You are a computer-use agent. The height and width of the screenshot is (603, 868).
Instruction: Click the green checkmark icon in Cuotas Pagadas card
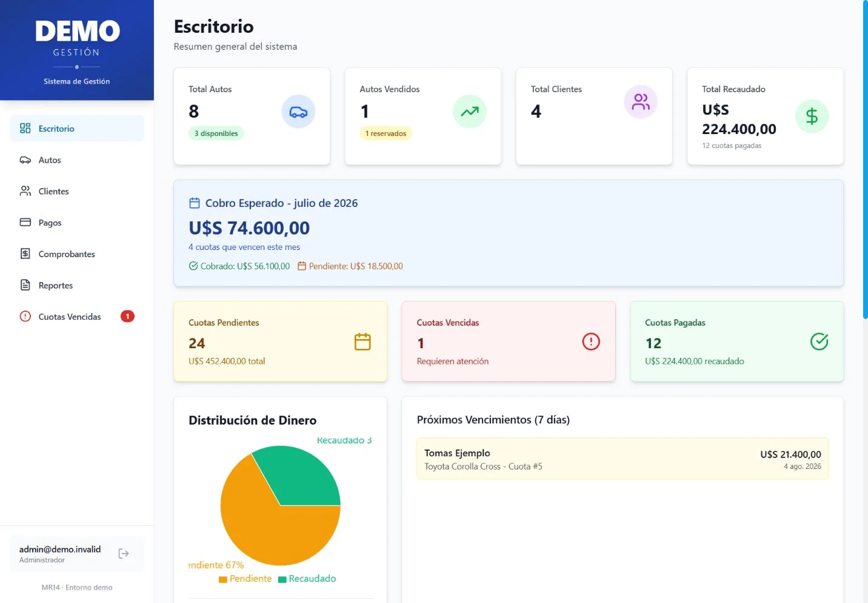820,342
